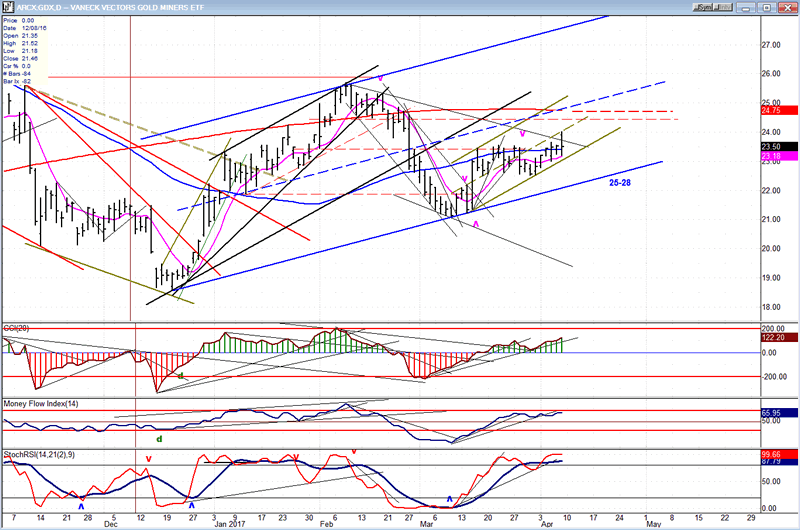Select the magenta 23.18 moving average tag
The image size is (800, 530).
click(776, 156)
